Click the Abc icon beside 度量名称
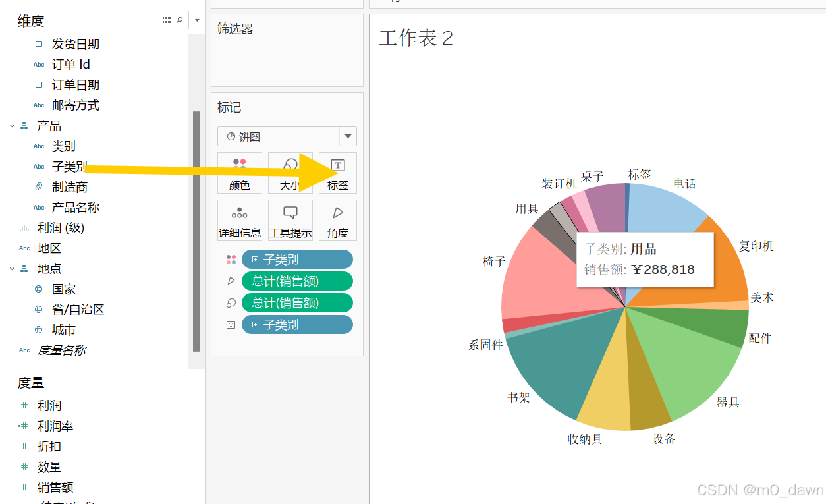826x504 pixels. [24, 350]
